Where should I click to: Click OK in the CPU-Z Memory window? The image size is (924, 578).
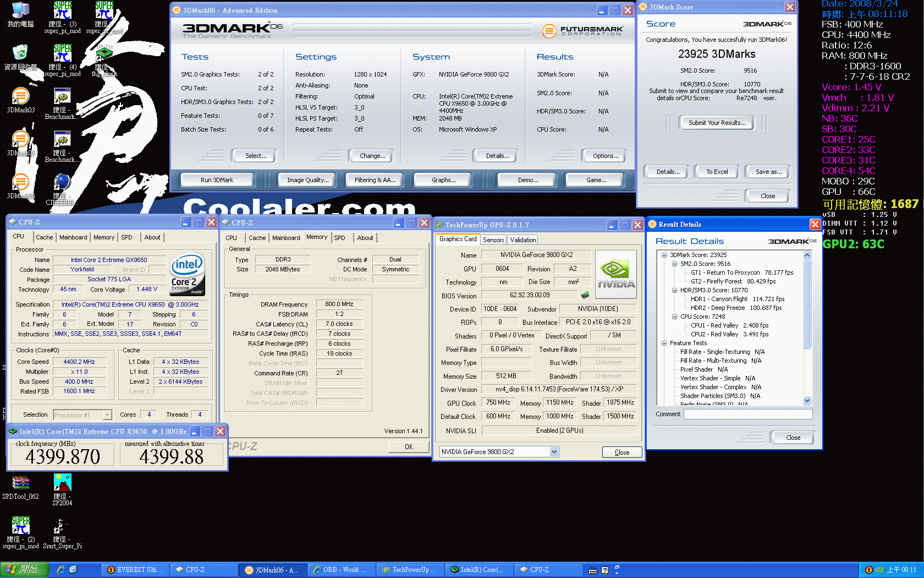(x=409, y=446)
